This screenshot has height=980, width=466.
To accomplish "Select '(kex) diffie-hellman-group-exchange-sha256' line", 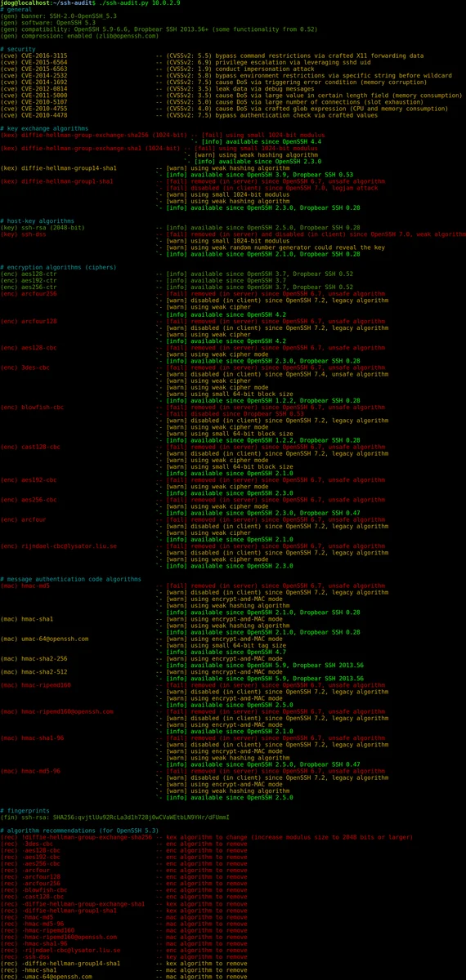I will [x=162, y=135].
